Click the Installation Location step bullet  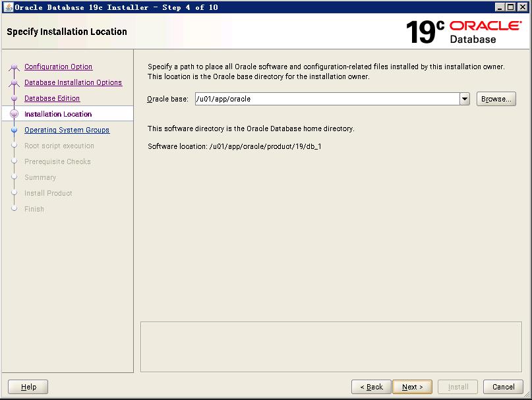click(14, 114)
